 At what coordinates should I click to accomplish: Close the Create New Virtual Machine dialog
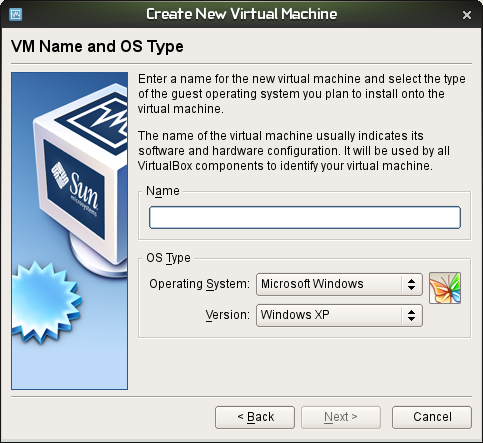pos(467,15)
